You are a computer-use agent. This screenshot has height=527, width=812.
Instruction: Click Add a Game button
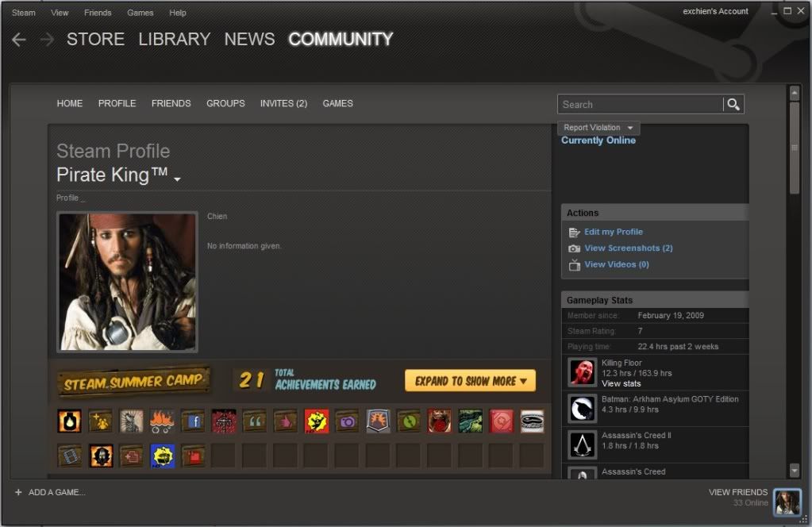point(50,492)
